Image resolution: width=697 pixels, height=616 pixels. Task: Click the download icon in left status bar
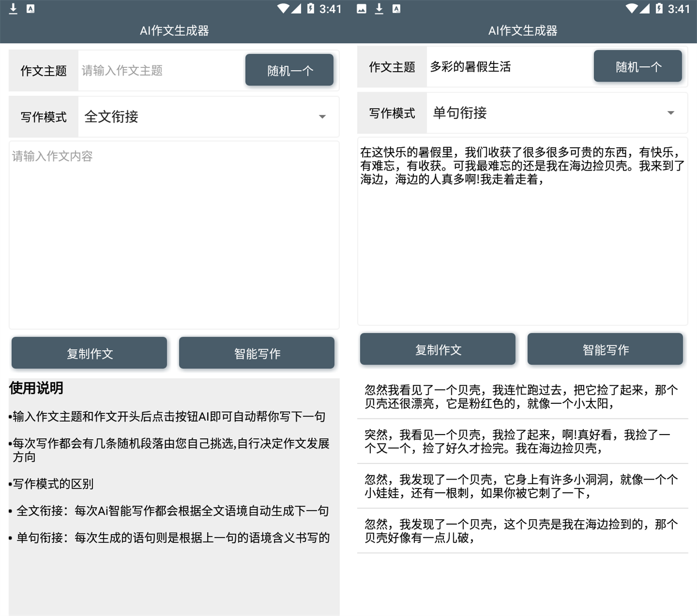tap(13, 9)
